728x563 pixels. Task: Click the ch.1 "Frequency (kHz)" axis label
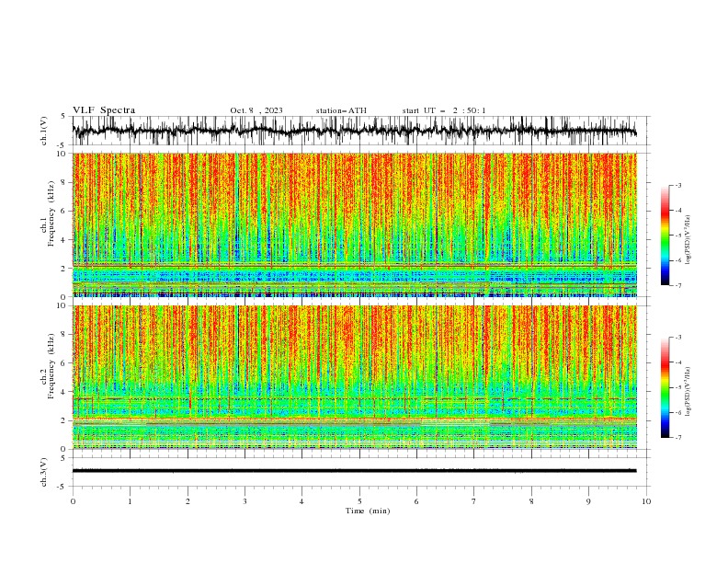pyautogui.click(x=51, y=214)
